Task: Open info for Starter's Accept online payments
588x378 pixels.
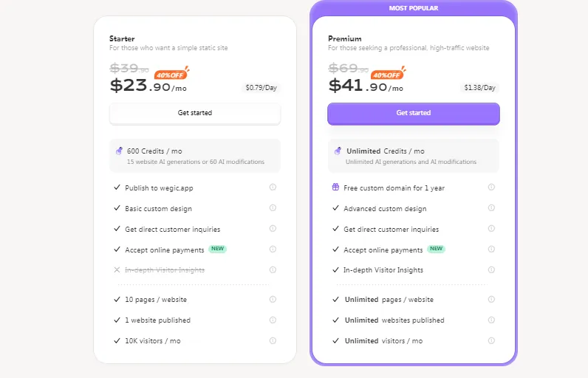Action: pyautogui.click(x=273, y=250)
